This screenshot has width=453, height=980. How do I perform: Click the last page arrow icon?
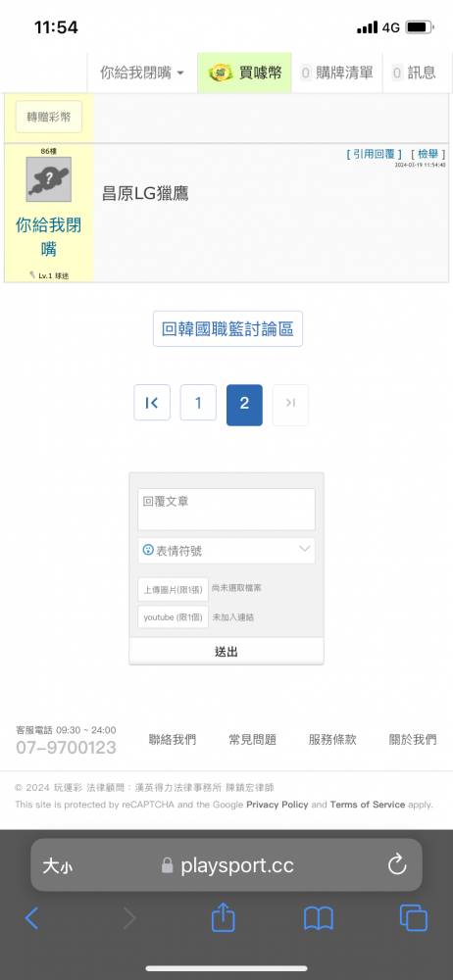coord(291,405)
